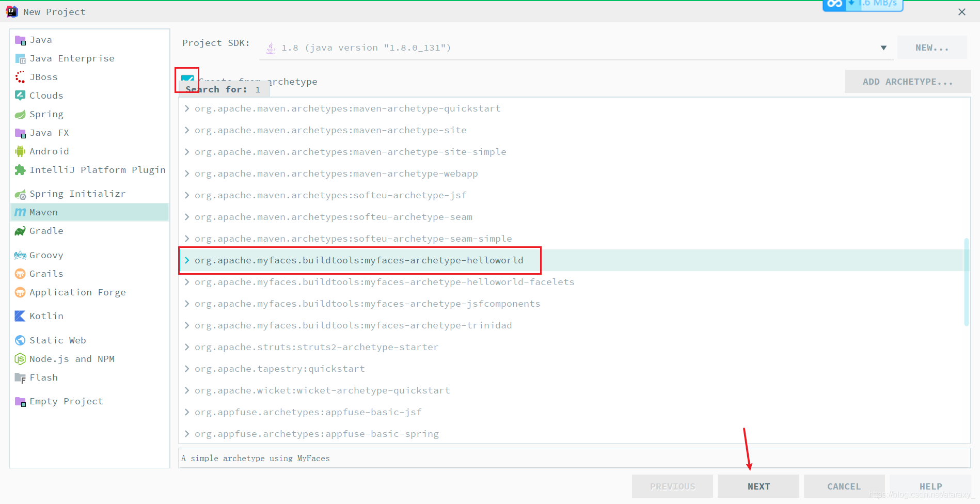The image size is (980, 504).
Task: Choose Gradle project type
Action: pos(89,231)
